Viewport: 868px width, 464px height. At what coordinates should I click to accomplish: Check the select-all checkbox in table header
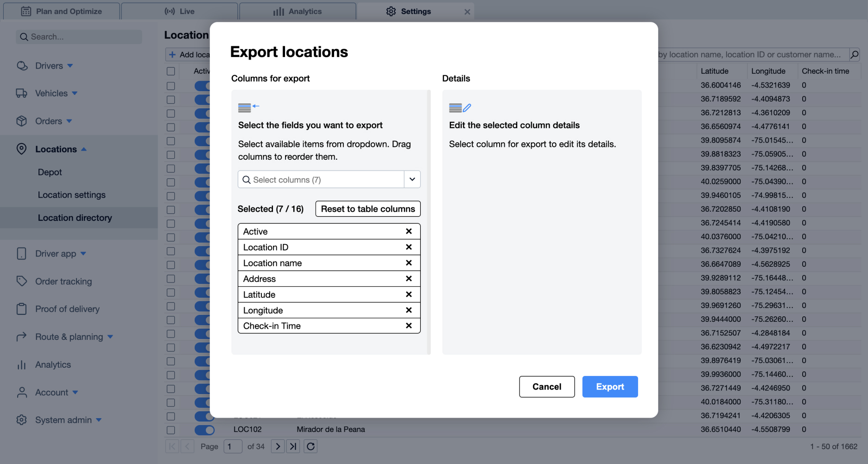click(171, 71)
